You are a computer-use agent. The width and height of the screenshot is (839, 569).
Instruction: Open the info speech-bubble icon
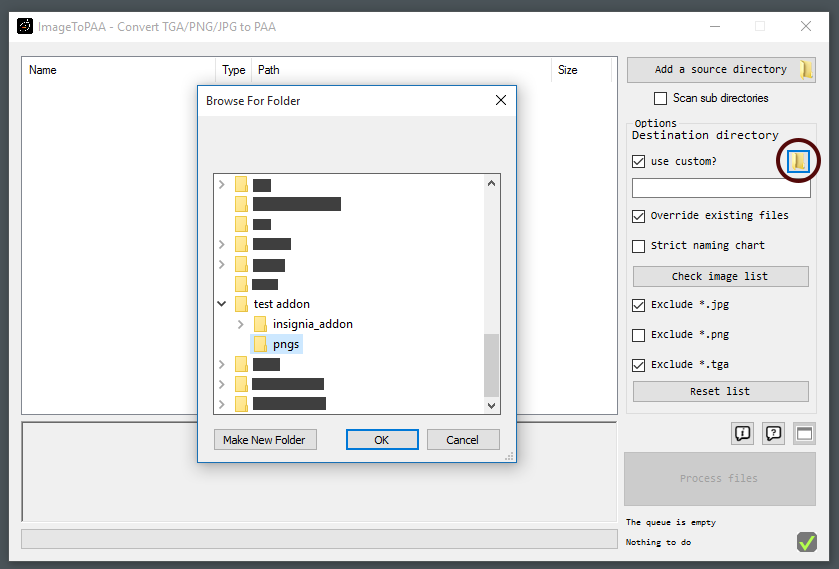coord(742,433)
